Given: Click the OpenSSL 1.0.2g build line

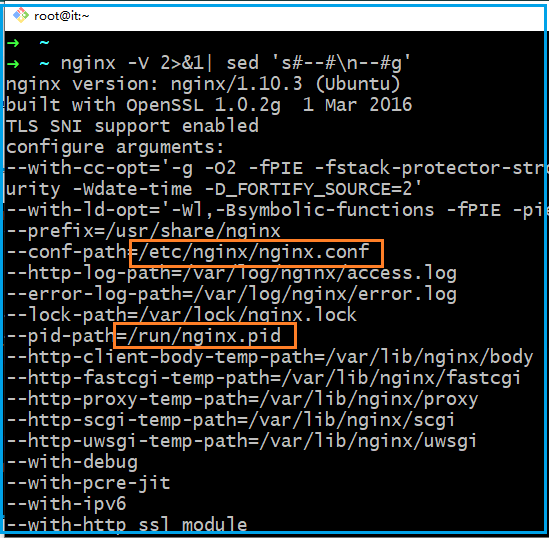Looking at the screenshot, I should point(209,105).
